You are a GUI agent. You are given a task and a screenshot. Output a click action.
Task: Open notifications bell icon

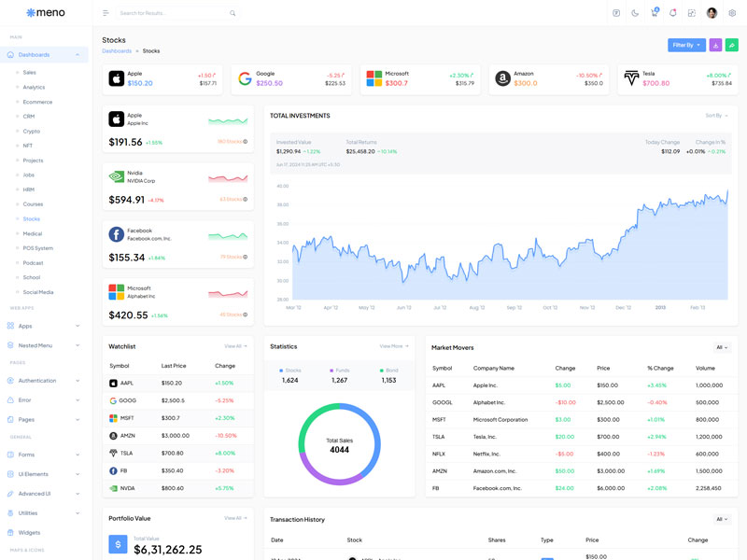coord(673,13)
